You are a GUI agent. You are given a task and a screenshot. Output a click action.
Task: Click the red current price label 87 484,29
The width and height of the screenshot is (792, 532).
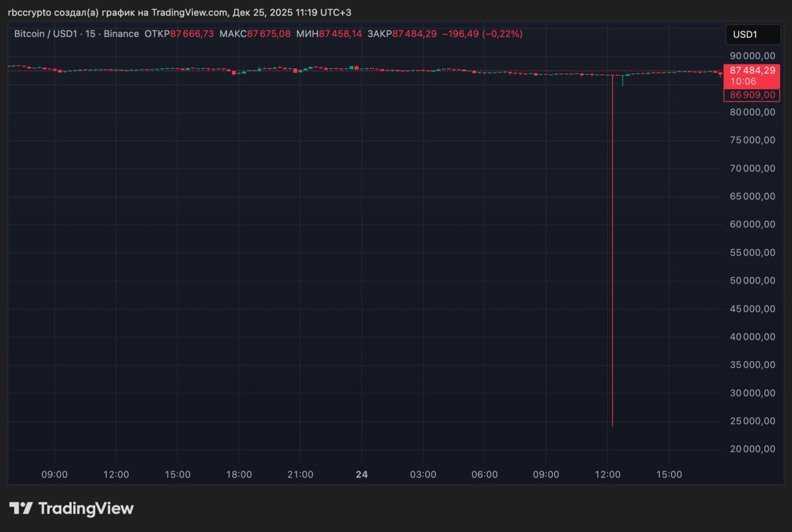[752, 71]
